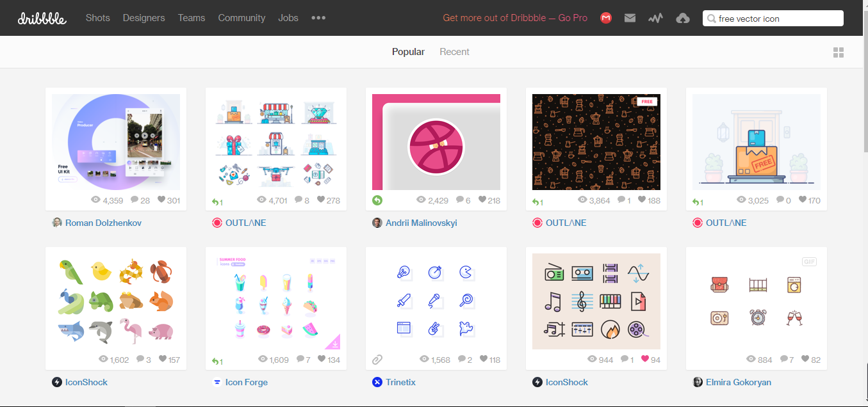Like the Trinetix shot with 118 likes
This screenshot has height=407, width=868.
tap(483, 360)
